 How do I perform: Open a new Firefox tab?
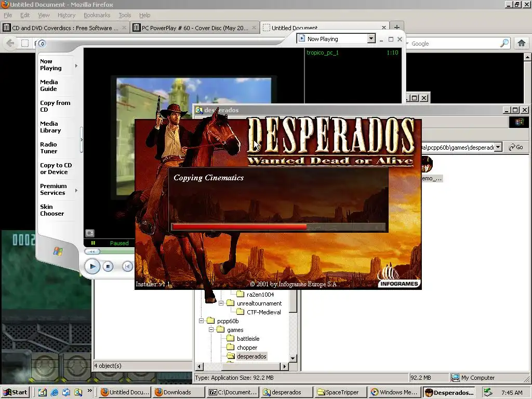point(396,27)
